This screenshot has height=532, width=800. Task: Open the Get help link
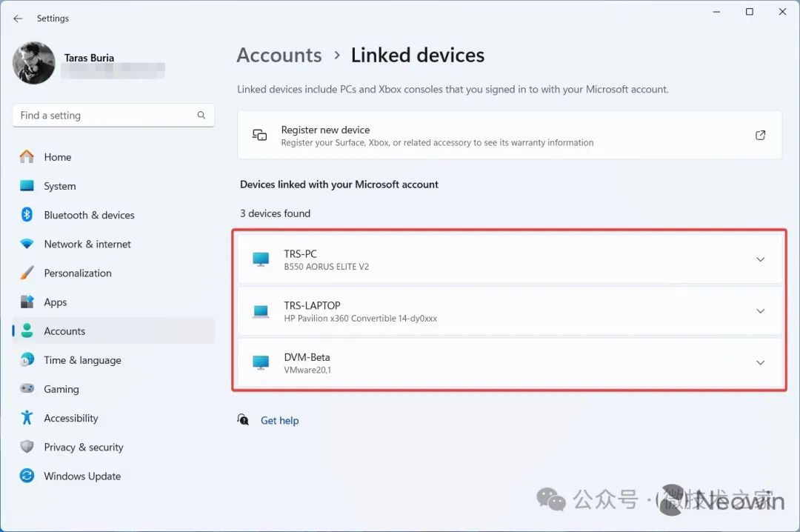click(x=279, y=420)
